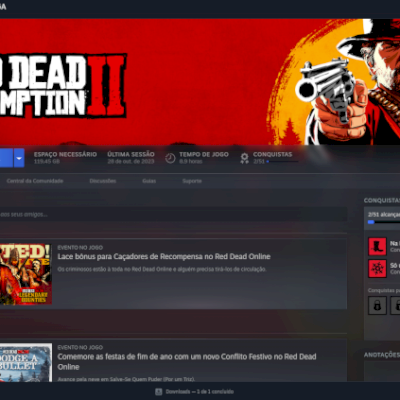
Task: Open the Dodge a Bullet event thumbnail
Action: (x=26, y=363)
